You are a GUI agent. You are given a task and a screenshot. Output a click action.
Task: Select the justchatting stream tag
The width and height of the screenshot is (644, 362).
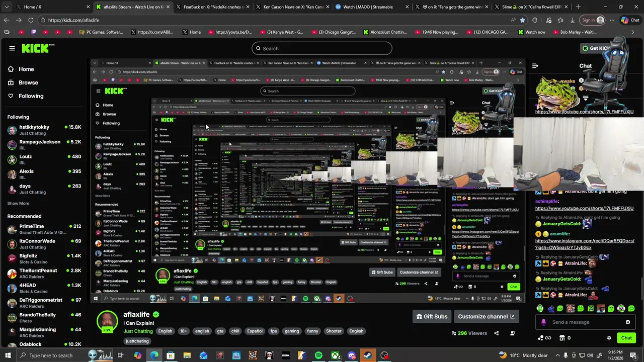(137, 341)
